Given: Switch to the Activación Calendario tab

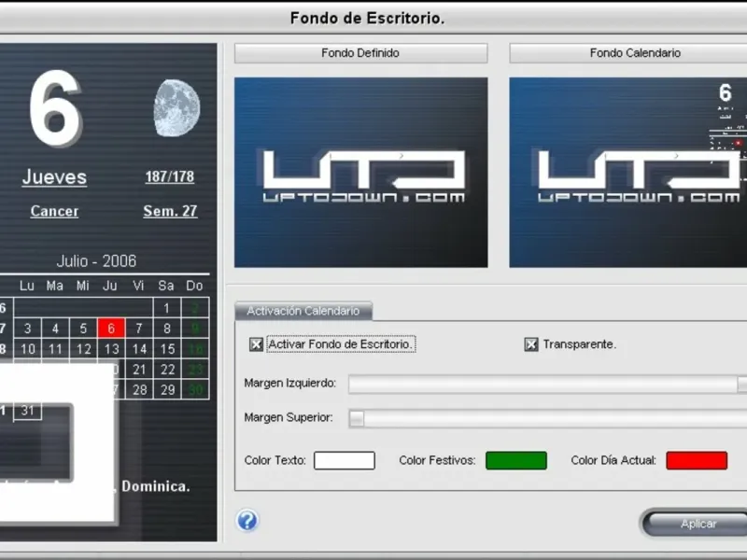Looking at the screenshot, I should click(303, 311).
